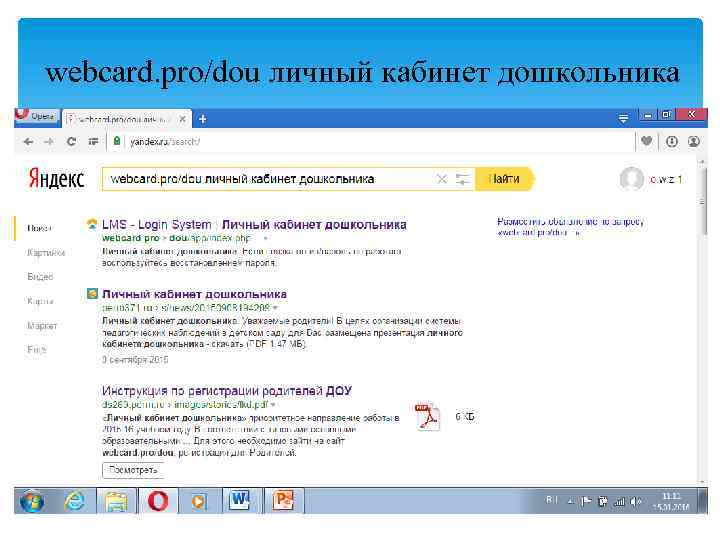Expand dropdown arrow after webcard.pro URL
This screenshot has width=720, height=540.
265,238
